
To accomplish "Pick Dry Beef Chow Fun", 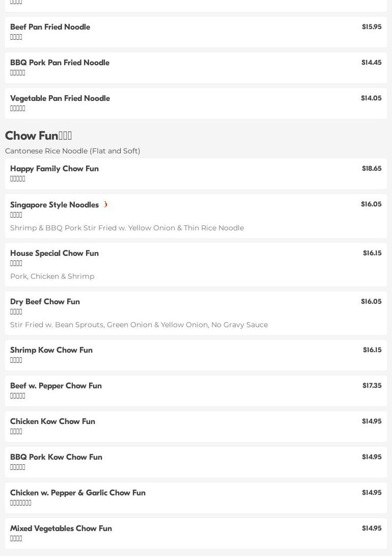I will (x=196, y=313).
